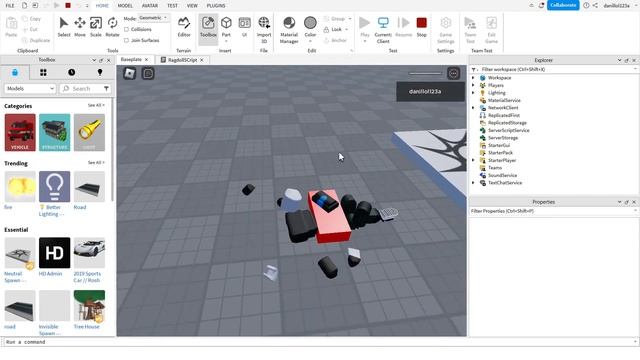Click the search filter icon in Toolbox
The width and height of the screenshot is (640, 360).
107,89
